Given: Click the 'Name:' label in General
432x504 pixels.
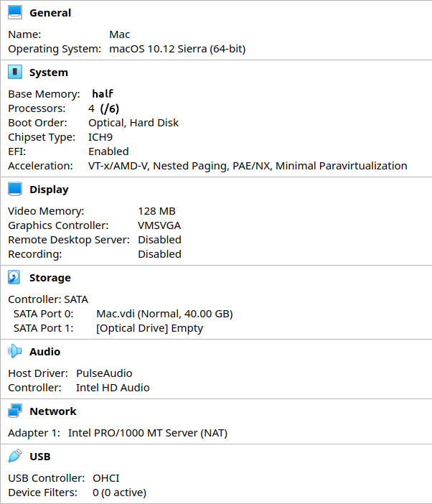Looking at the screenshot, I should (24, 34).
